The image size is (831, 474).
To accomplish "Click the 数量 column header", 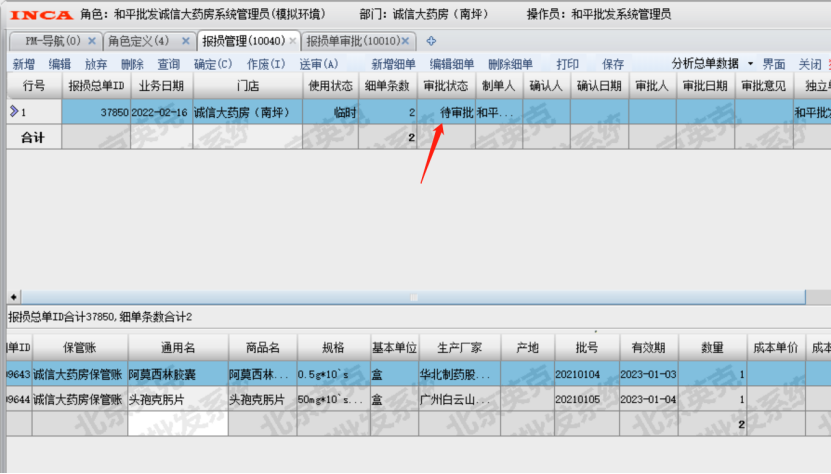I will [712, 348].
